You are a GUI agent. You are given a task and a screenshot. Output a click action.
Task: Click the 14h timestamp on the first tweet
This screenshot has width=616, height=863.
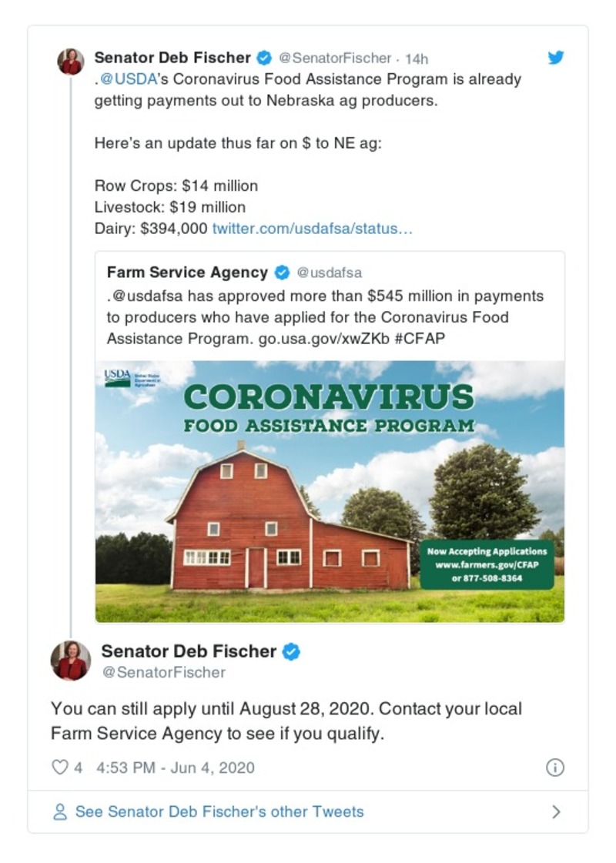[417, 59]
